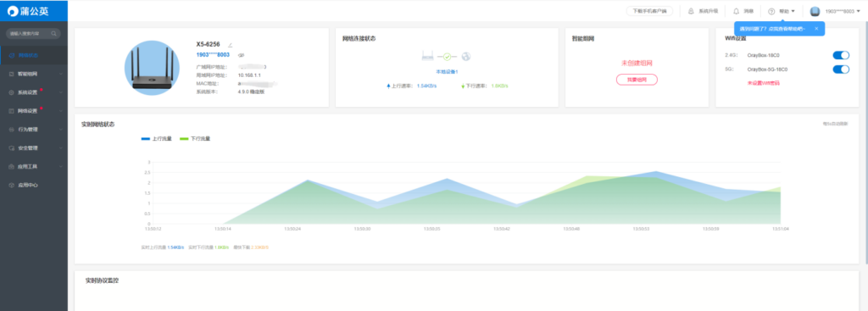Image resolution: width=868 pixels, height=311 pixels.
Task: Click the green check connection status icon
Action: pyautogui.click(x=448, y=57)
